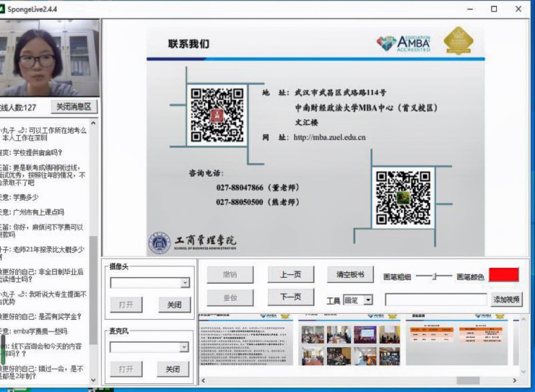Click the 重做 redo button

(230, 298)
